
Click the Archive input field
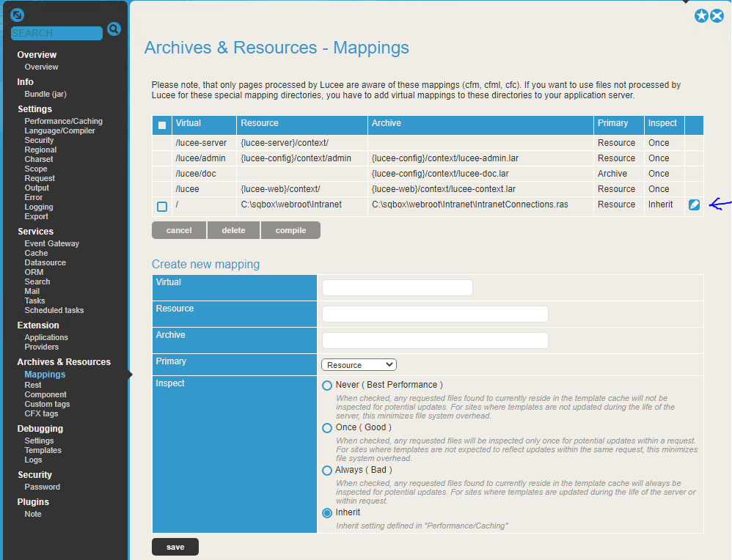coord(435,340)
